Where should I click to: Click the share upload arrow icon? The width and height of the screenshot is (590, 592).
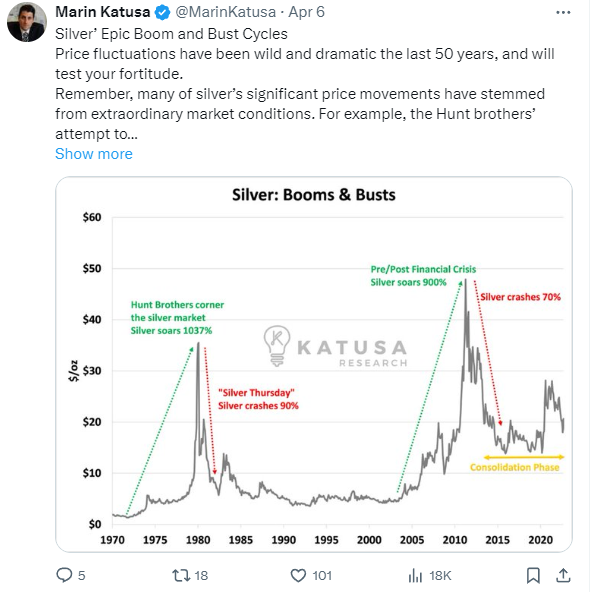tap(563, 575)
